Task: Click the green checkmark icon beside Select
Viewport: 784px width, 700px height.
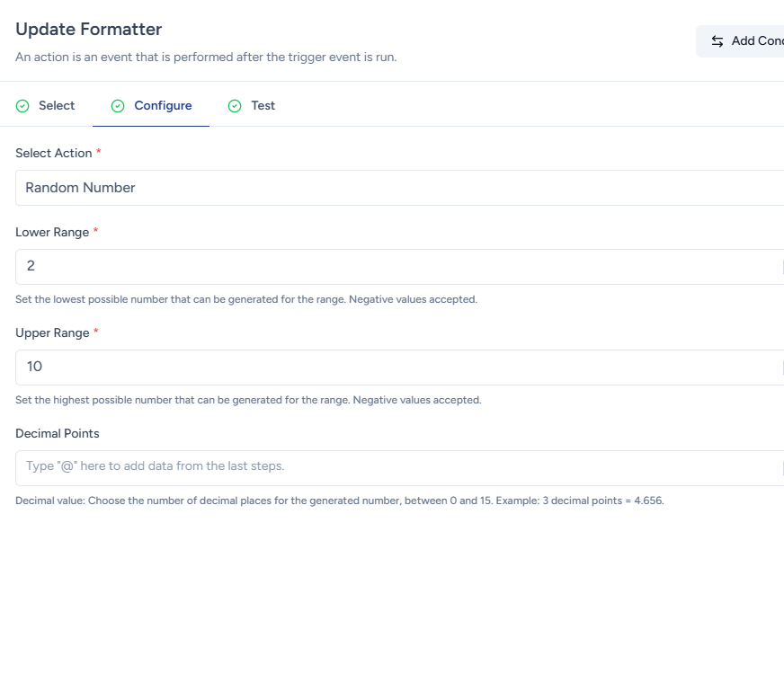Action: (22, 106)
